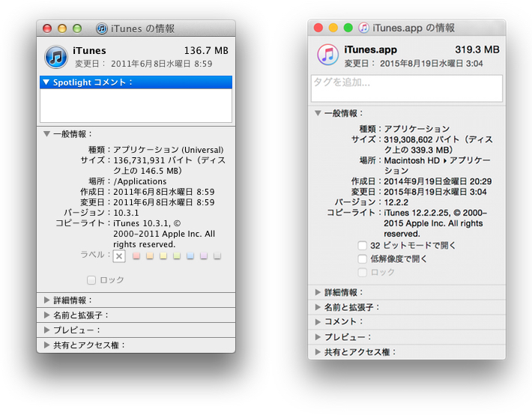Expand コメント in the iTunes.app window
The image size is (532, 418).
click(318, 321)
